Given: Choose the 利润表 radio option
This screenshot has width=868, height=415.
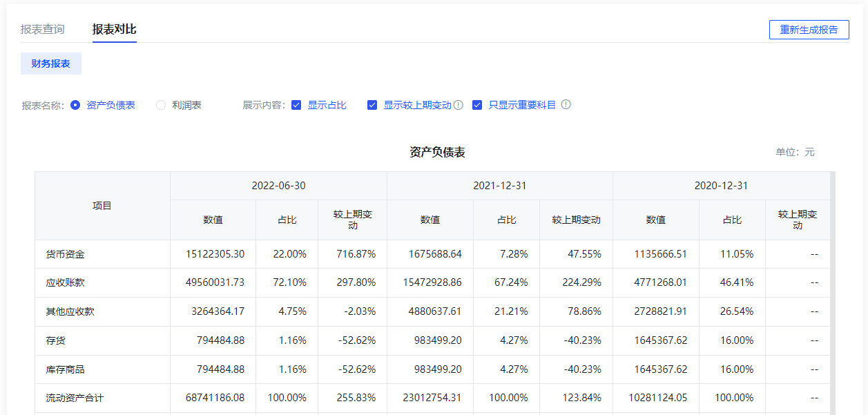Looking at the screenshot, I should pyautogui.click(x=161, y=105).
